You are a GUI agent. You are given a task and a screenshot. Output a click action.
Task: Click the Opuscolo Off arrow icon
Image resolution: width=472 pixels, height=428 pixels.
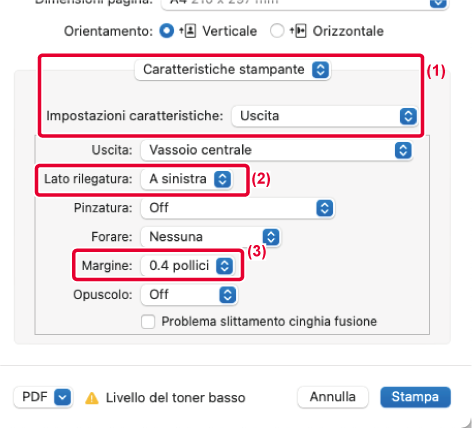pos(228,295)
